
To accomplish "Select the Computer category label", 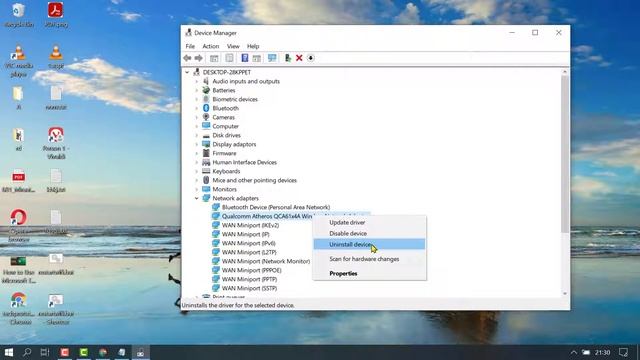I will (225, 126).
